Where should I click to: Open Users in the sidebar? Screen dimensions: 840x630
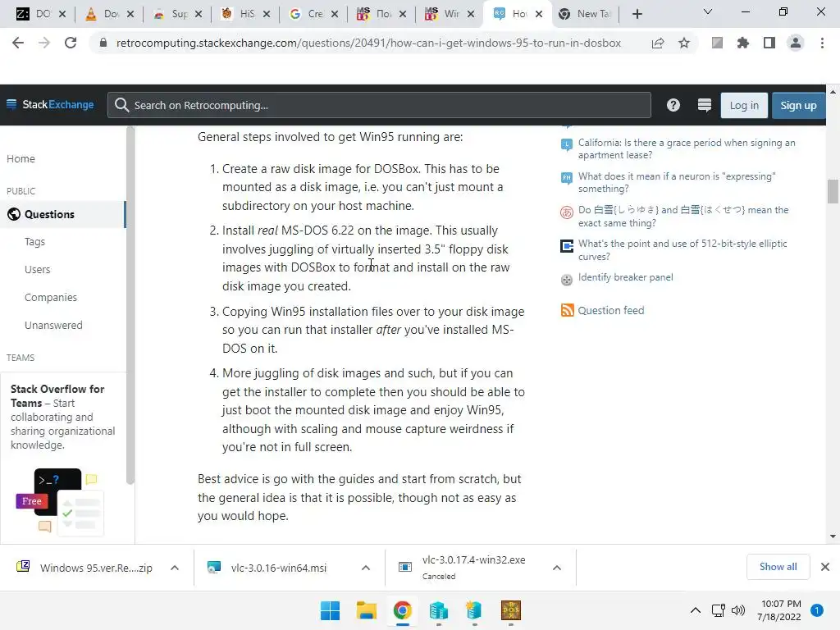pos(37,269)
